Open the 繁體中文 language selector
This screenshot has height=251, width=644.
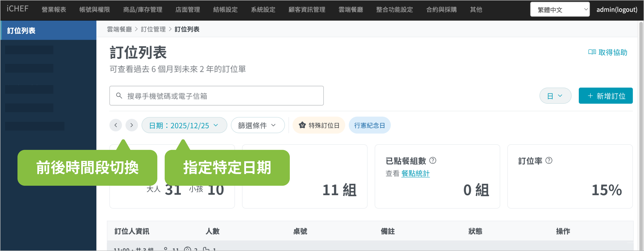pos(560,9)
